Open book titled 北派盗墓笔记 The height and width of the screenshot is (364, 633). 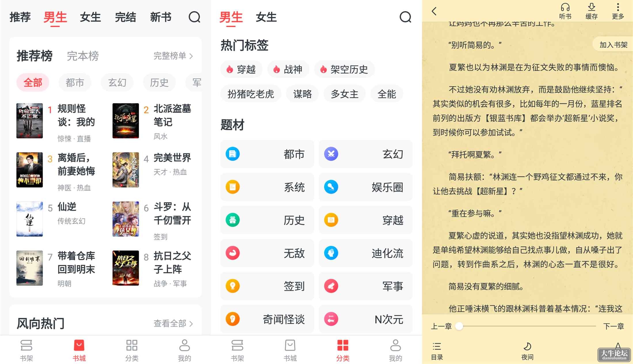pos(172,115)
